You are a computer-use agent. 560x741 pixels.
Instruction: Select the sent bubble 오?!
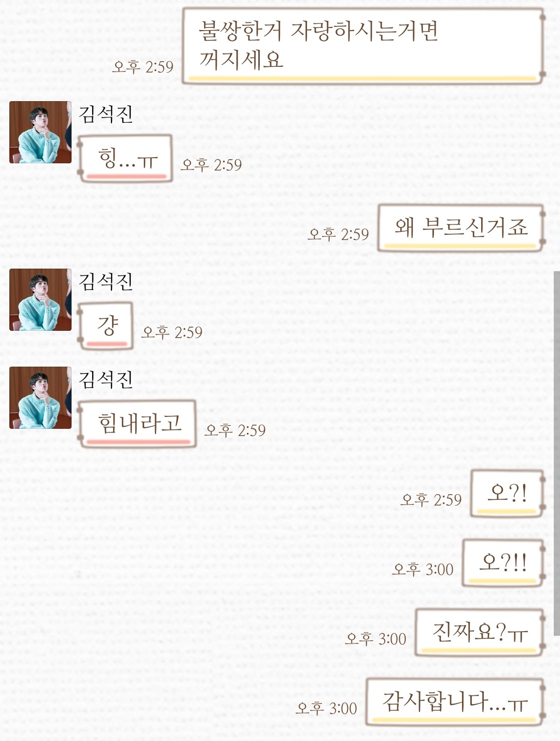[508, 494]
